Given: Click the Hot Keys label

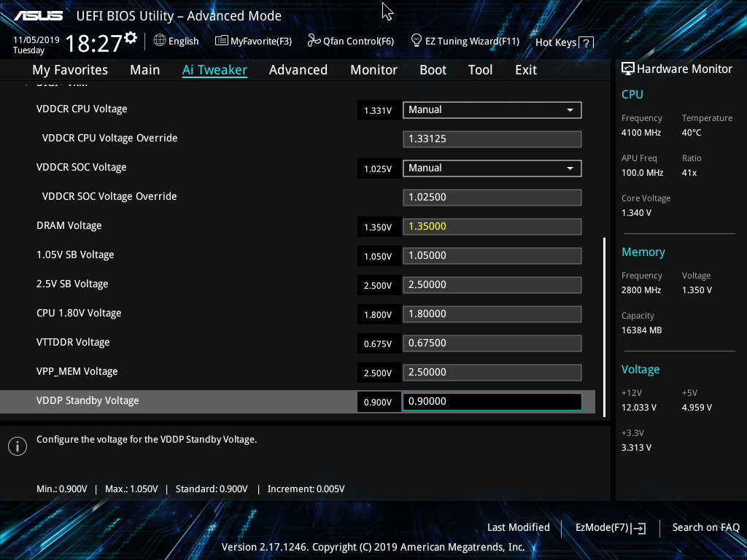Looking at the screenshot, I should 556,42.
